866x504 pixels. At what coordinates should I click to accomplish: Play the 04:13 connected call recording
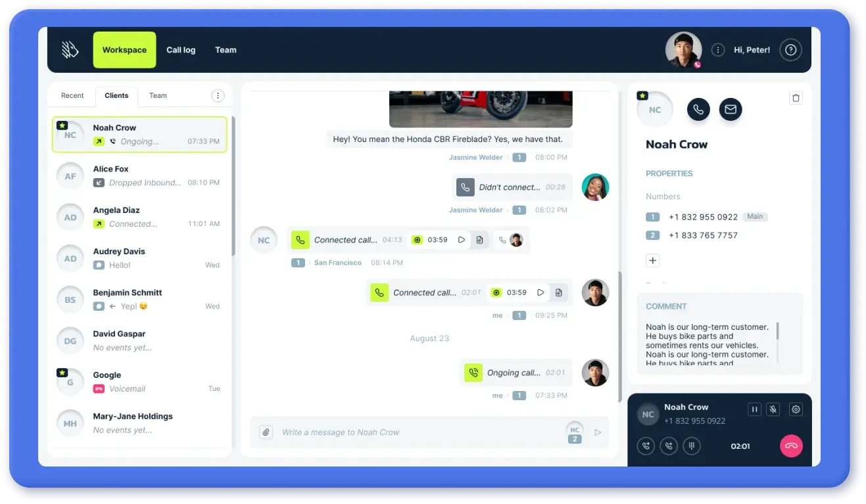pyautogui.click(x=462, y=240)
